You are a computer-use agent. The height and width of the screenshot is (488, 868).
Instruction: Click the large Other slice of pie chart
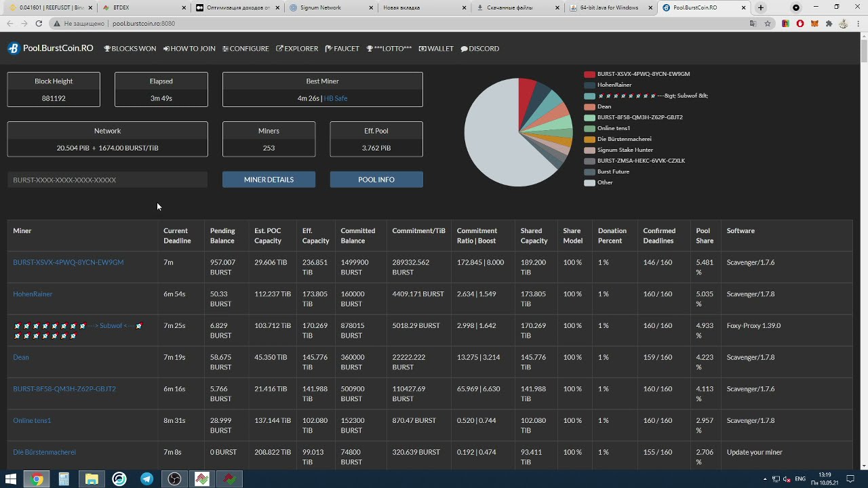coord(498,139)
